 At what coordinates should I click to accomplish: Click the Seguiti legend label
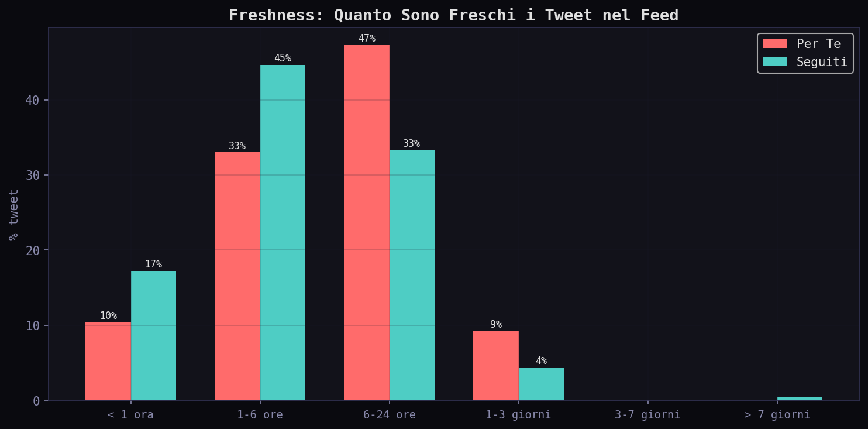coord(821,62)
